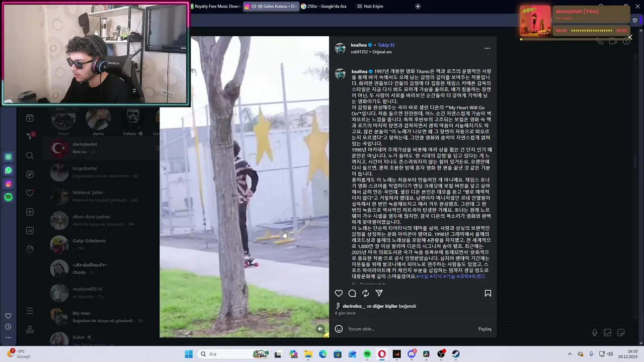The image size is (644, 362).
Task: Open the three-dot post options menu
Action: pyautogui.click(x=487, y=48)
